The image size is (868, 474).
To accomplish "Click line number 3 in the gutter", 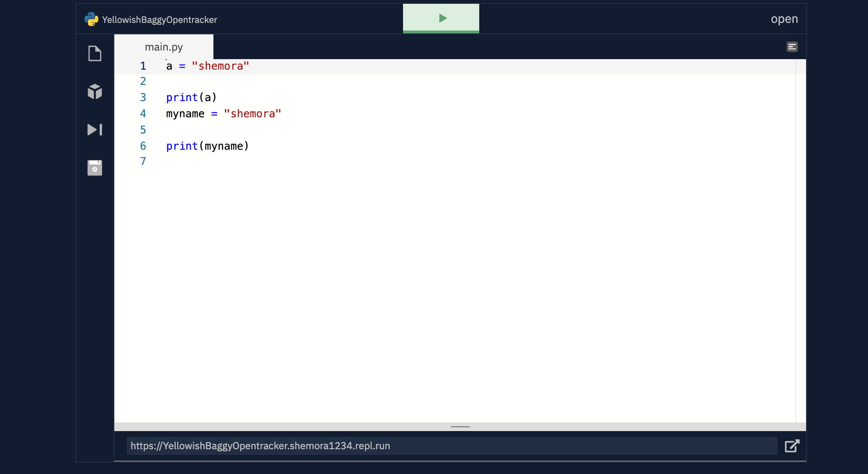I will click(x=143, y=97).
